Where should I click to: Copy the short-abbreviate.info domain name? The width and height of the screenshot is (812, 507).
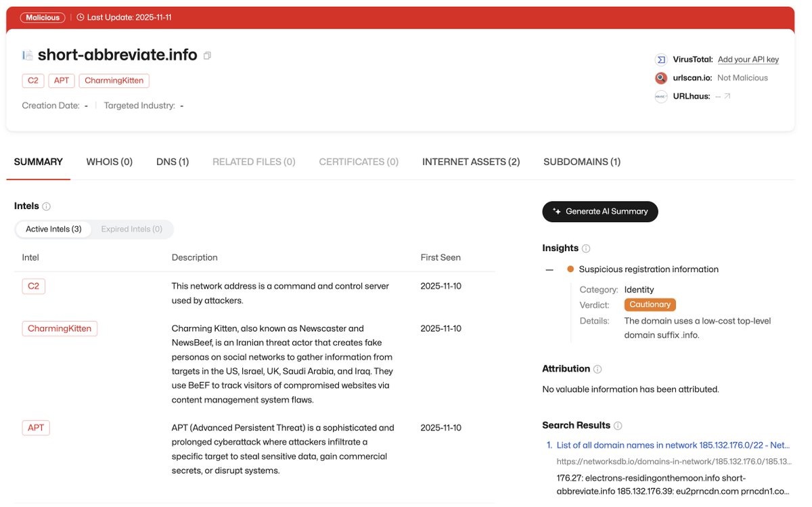pyautogui.click(x=207, y=56)
